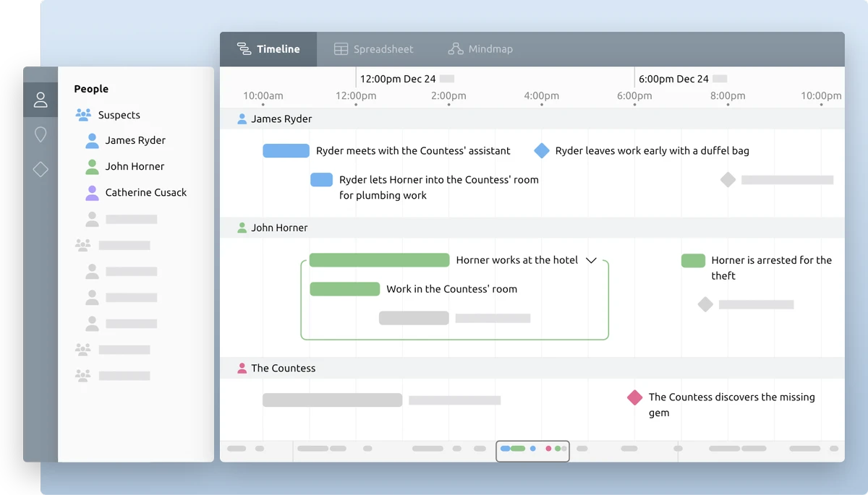
Task: Click the blue person icon in James Ryder header
Action: pos(242,119)
